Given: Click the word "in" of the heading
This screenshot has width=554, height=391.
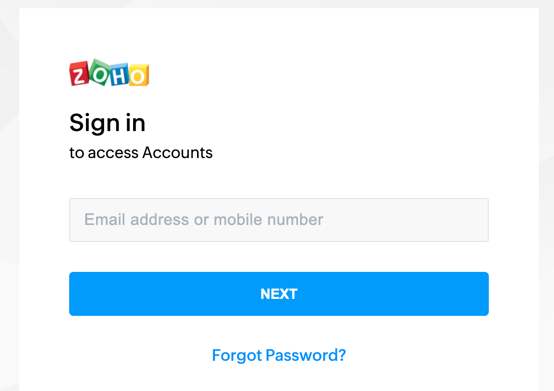Looking at the screenshot, I should (x=136, y=123).
